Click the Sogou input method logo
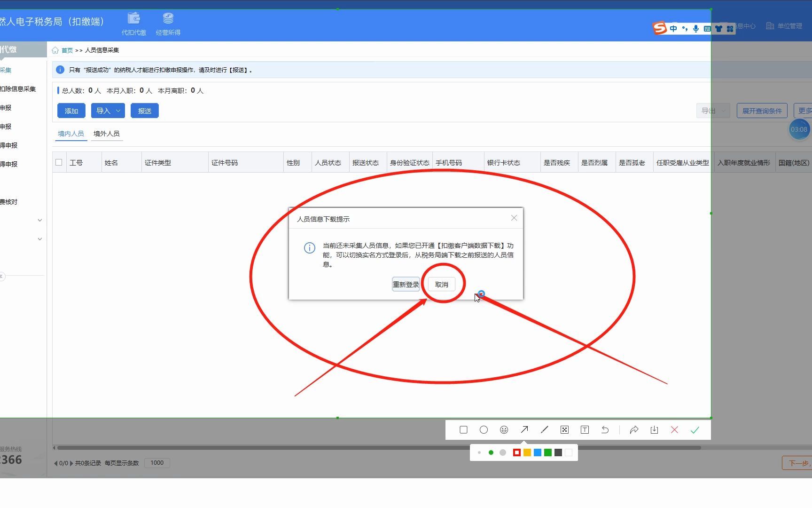The height and width of the screenshot is (508, 812). pyautogui.click(x=660, y=28)
